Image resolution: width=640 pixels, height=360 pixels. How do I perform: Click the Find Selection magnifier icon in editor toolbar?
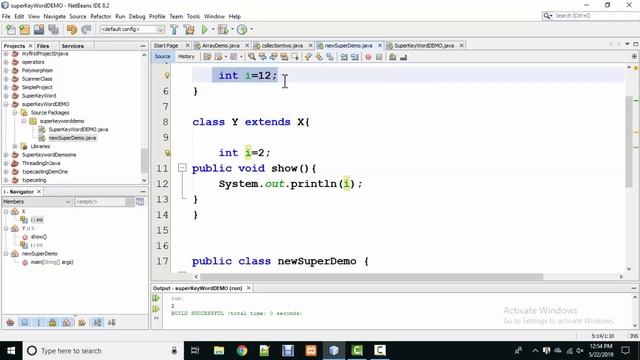click(x=252, y=57)
